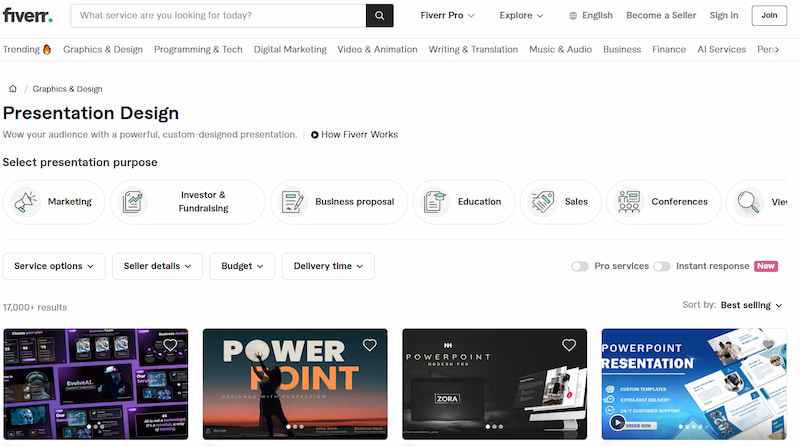Click the Marketing megaphone icon

coord(26,202)
